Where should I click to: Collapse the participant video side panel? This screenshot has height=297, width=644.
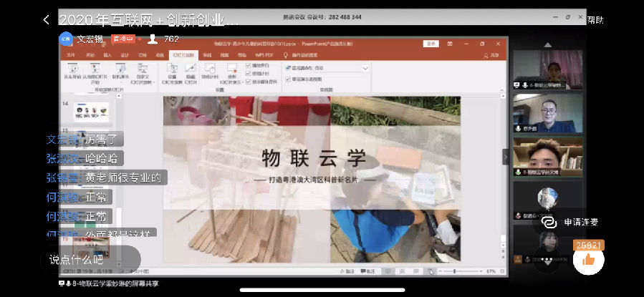point(506,157)
